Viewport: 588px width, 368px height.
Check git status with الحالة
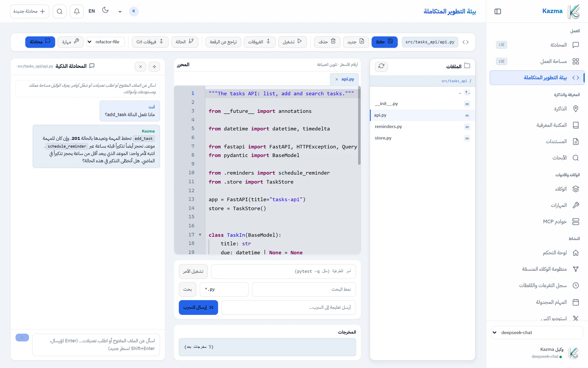click(x=185, y=42)
